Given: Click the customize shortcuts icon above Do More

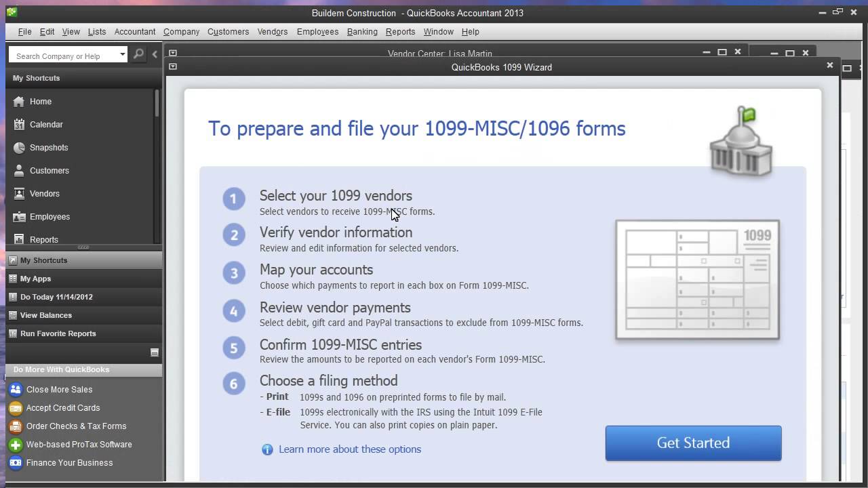Looking at the screenshot, I should [x=154, y=352].
